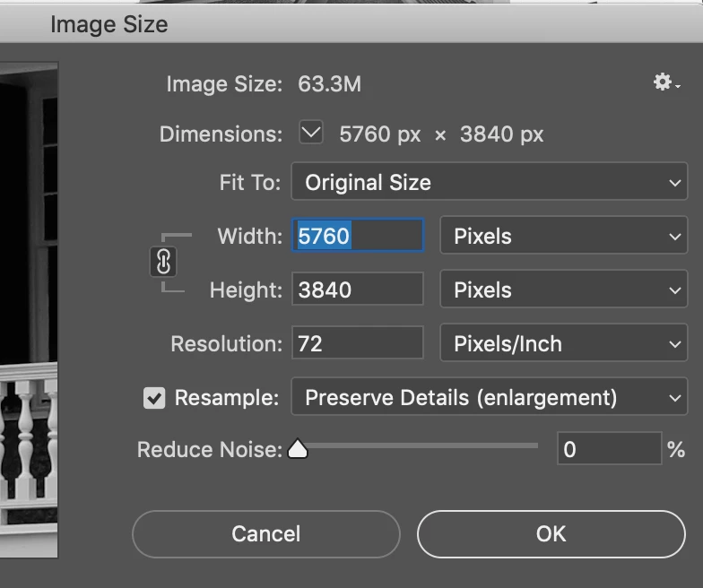Image resolution: width=703 pixels, height=588 pixels.
Task: Open the Fit To preset dropdown
Action: pos(489,183)
